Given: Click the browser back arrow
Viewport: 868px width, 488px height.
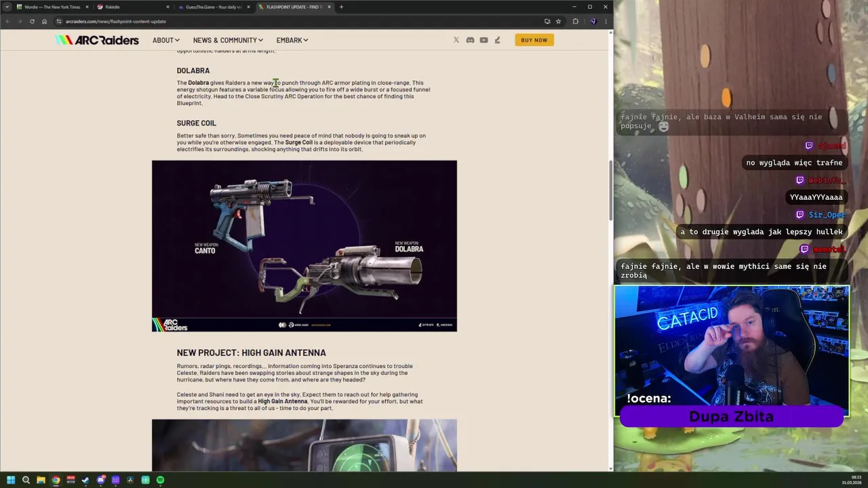Looking at the screenshot, I should click(7, 21).
